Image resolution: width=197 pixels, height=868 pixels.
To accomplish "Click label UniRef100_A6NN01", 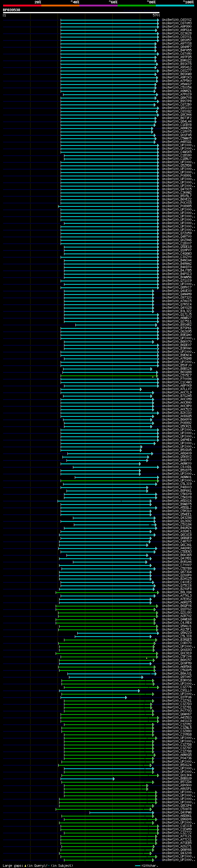I will (177, 477).
